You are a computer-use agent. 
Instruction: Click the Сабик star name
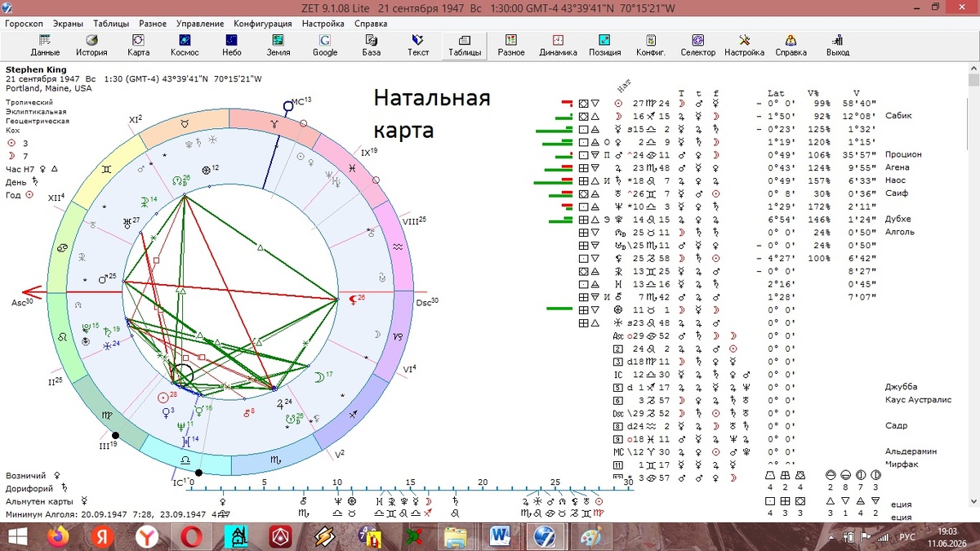point(898,115)
